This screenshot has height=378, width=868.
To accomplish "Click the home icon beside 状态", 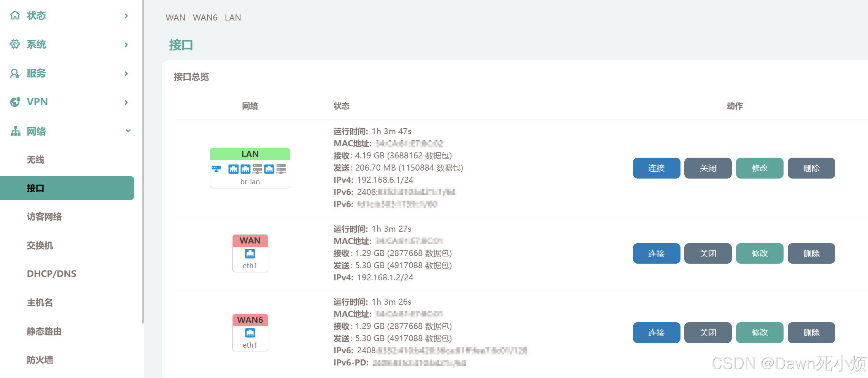I will coord(15,16).
